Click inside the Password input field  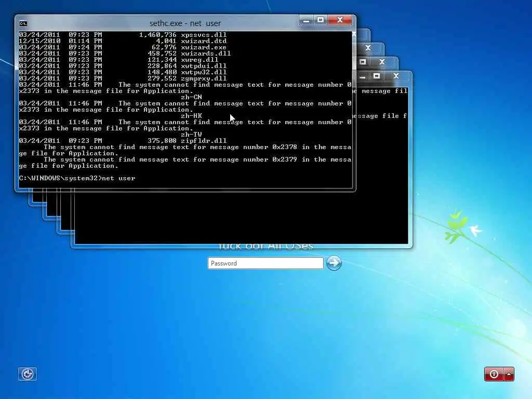coord(265,263)
